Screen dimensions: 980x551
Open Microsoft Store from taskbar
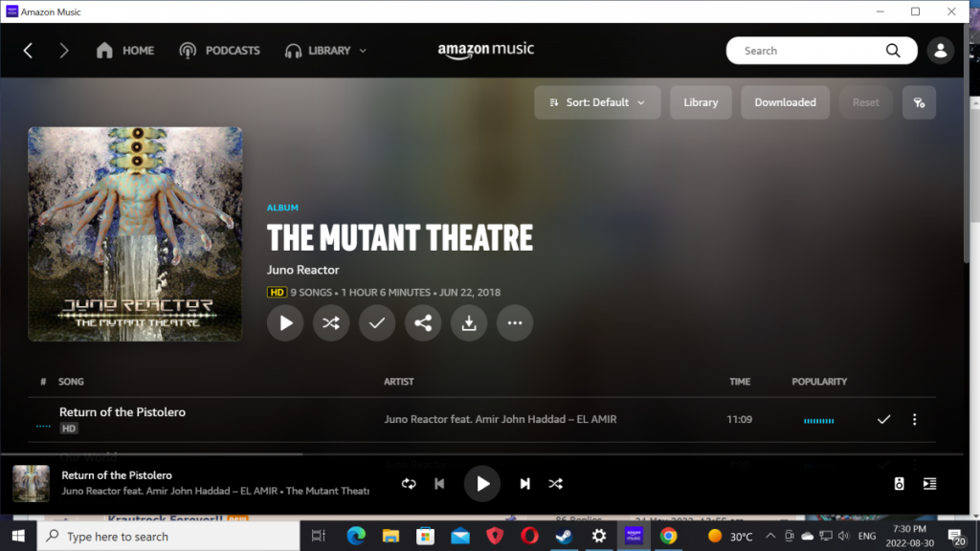[x=426, y=536]
